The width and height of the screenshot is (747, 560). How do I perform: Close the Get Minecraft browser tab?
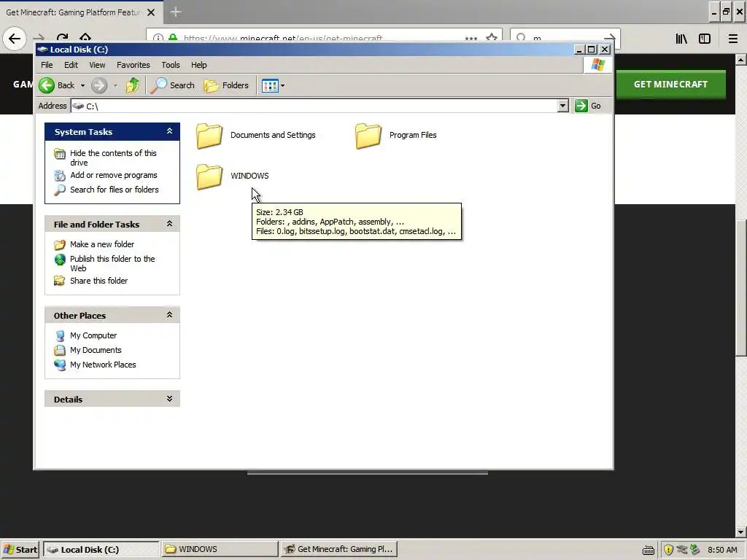coord(151,12)
